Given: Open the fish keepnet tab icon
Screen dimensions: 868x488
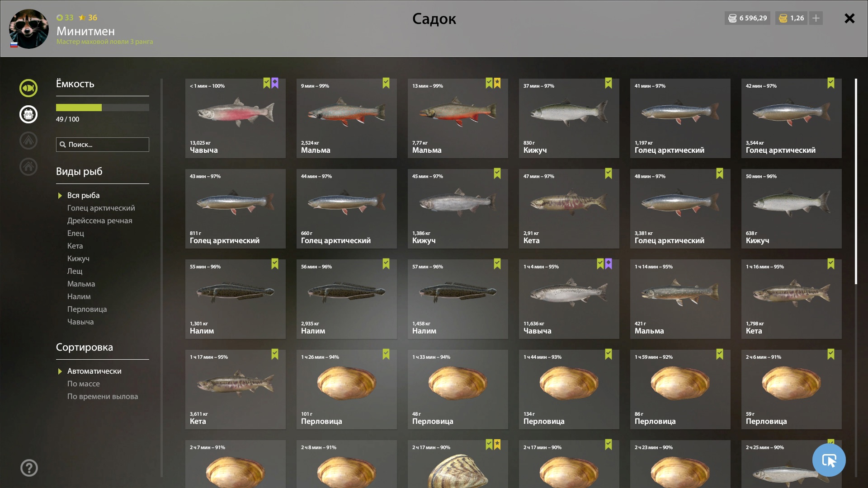Looking at the screenshot, I should point(28,88).
